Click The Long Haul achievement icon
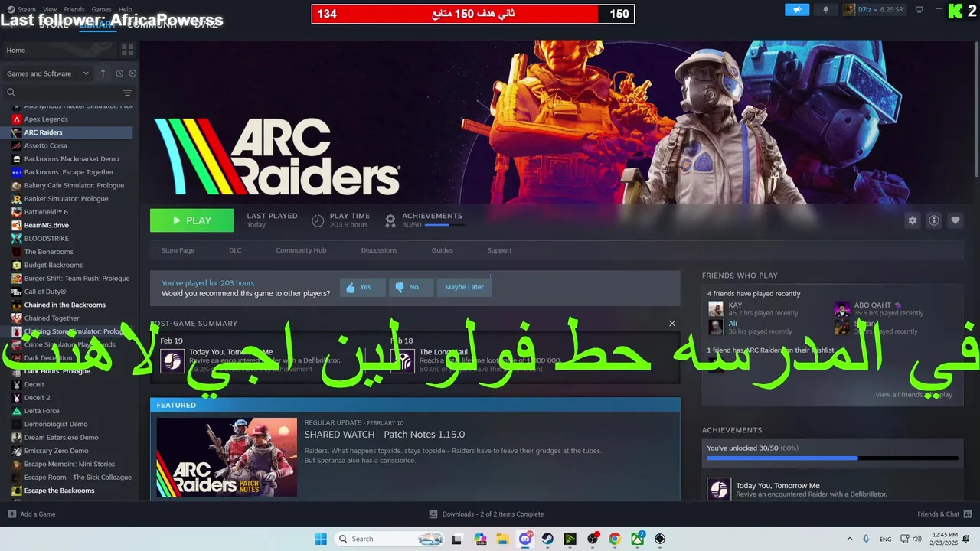The width and height of the screenshot is (980, 551). click(403, 360)
